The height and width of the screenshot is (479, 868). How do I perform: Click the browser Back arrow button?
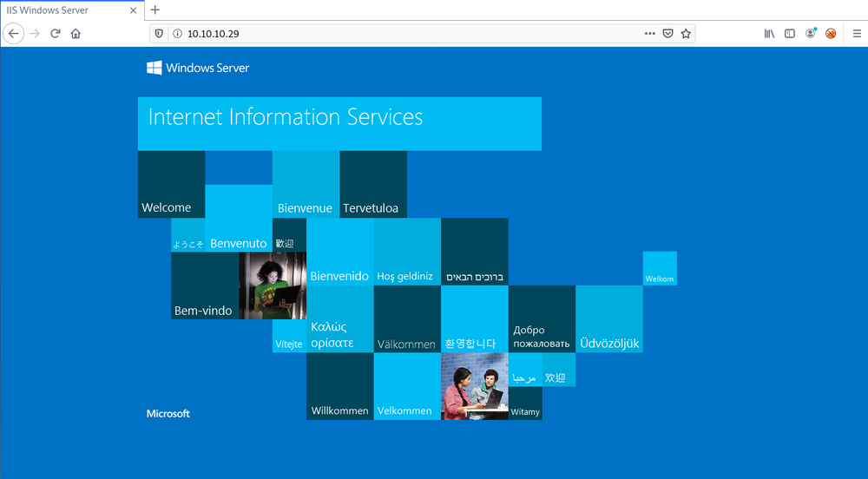click(x=13, y=34)
